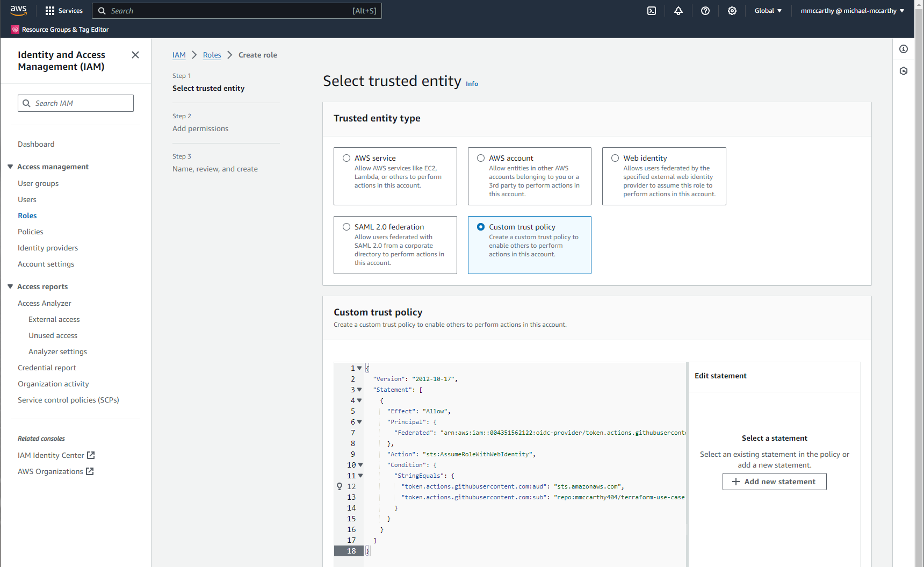This screenshot has width=924, height=567.
Task: Select the SAML 2.0 federation radio button
Action: (346, 227)
